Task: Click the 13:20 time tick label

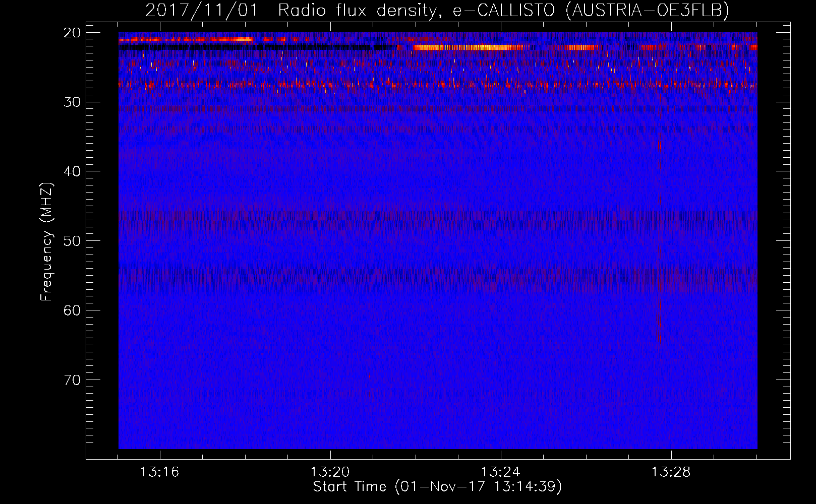Action: coord(330,472)
